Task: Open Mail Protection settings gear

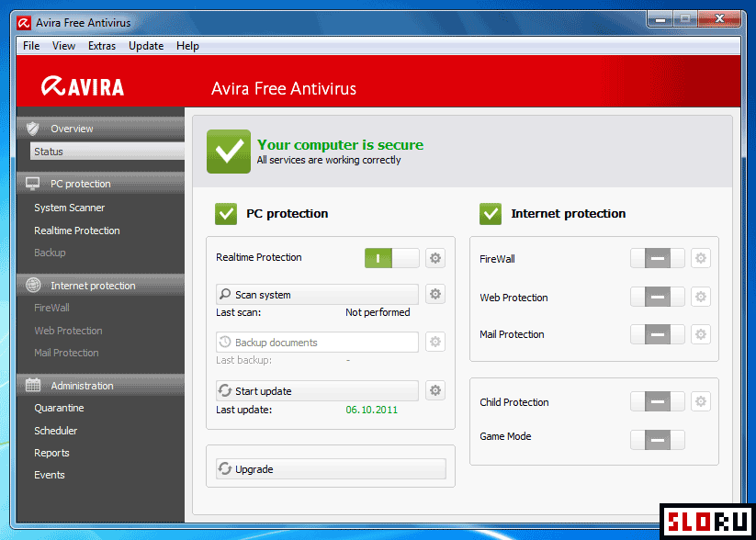Action: tap(701, 333)
